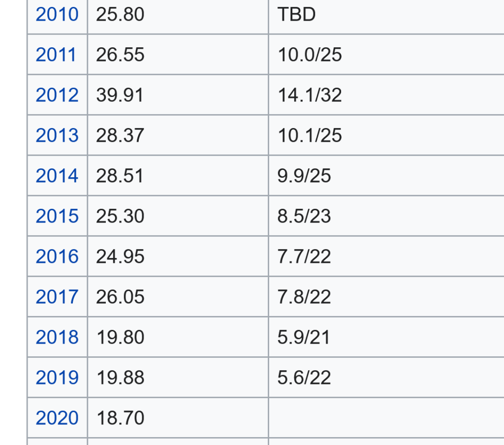Go to the 2015 link
Viewport: 504px width, 445px height.
click(x=57, y=216)
